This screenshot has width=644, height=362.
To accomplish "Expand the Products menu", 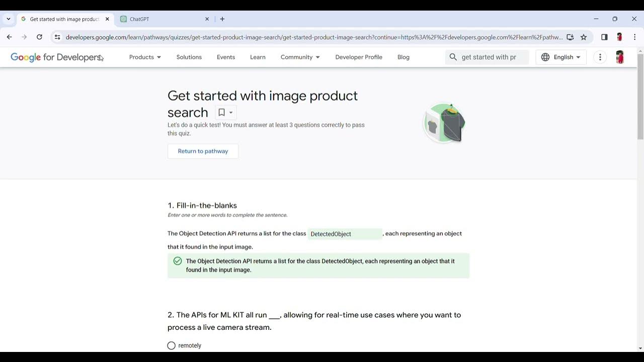I will point(145,57).
